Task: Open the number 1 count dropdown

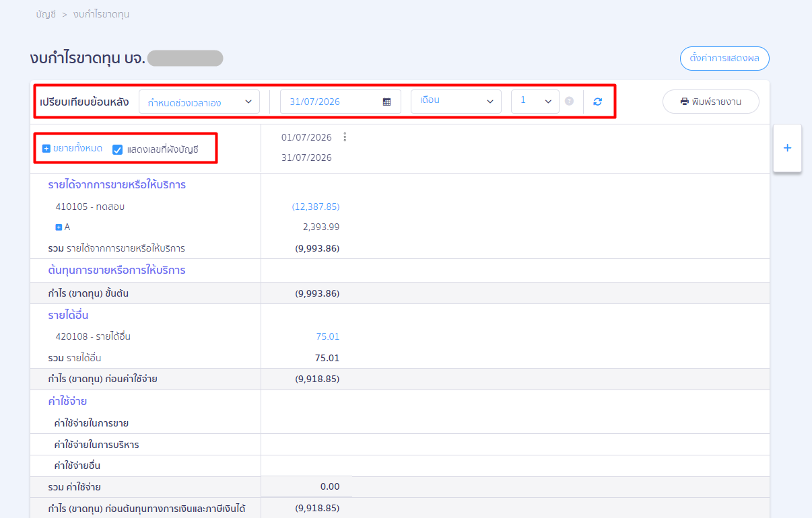Action: (x=535, y=102)
